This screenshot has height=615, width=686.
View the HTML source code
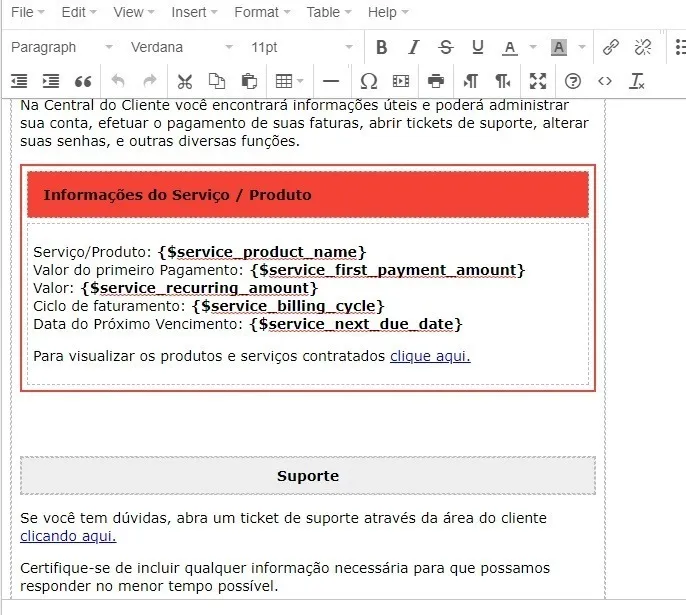pos(605,81)
